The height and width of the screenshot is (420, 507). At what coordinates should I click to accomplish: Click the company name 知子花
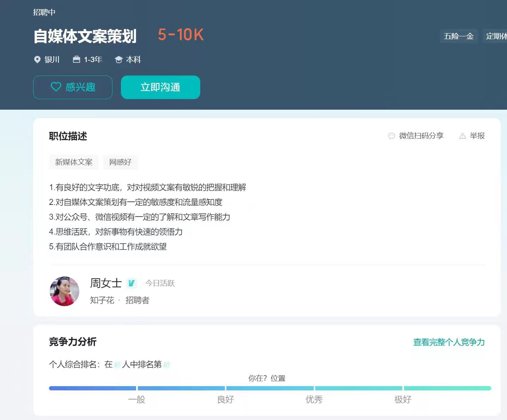(102, 300)
